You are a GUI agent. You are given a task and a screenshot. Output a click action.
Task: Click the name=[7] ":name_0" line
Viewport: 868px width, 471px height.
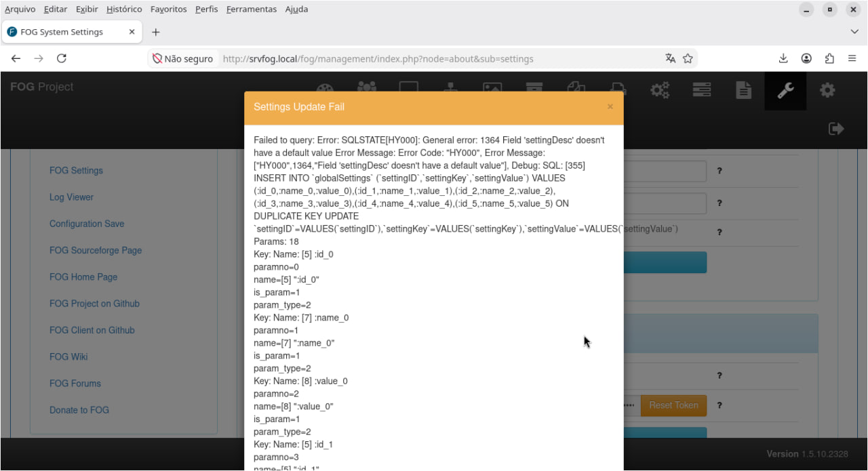pos(294,343)
